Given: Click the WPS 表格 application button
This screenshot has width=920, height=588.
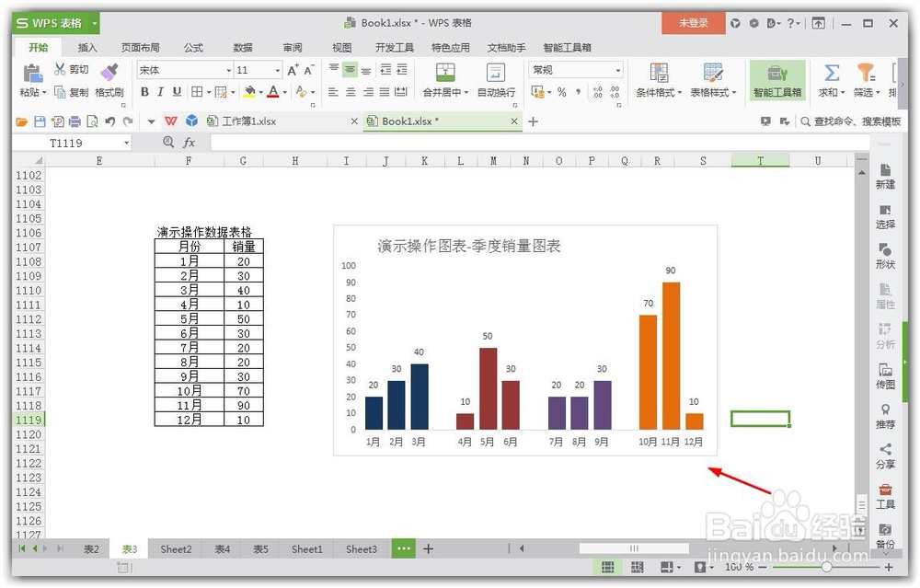Looking at the screenshot, I should [56, 23].
